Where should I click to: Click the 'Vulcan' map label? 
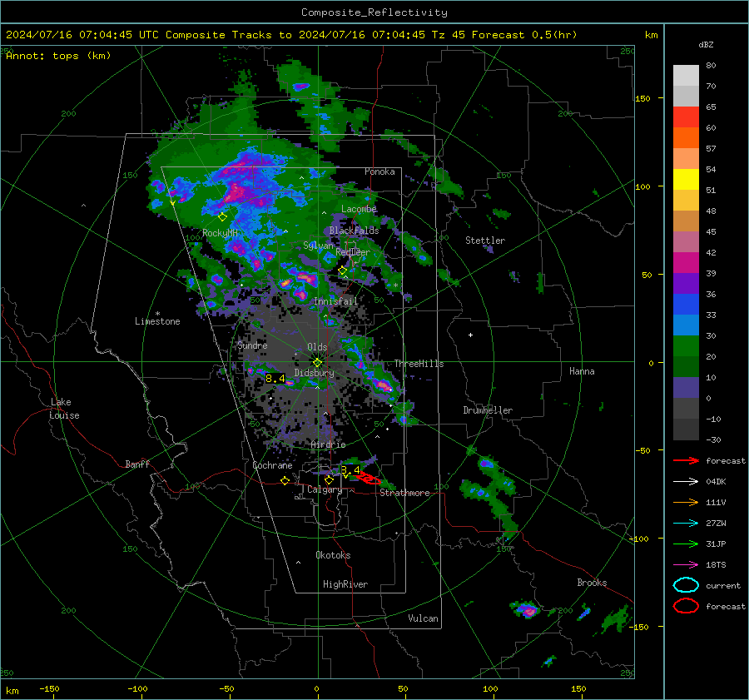pyautogui.click(x=423, y=618)
